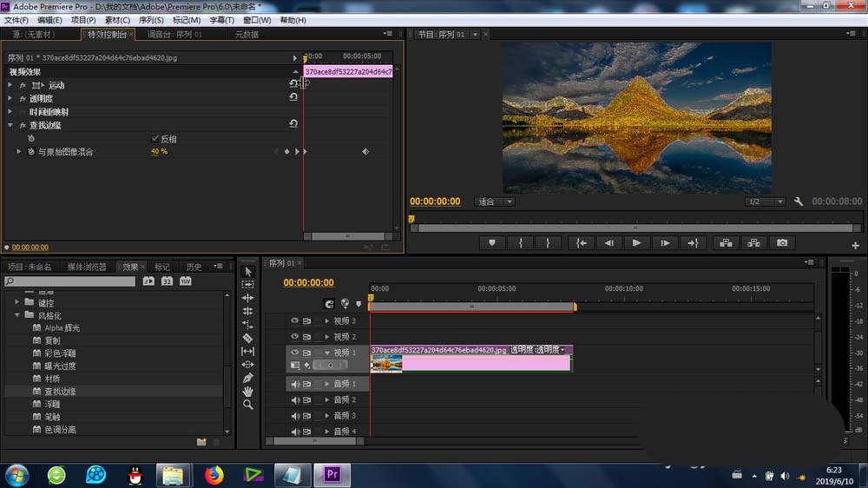Collapse the 风格化 effects folder
Viewport: 868px width, 488px height.
pos(17,315)
